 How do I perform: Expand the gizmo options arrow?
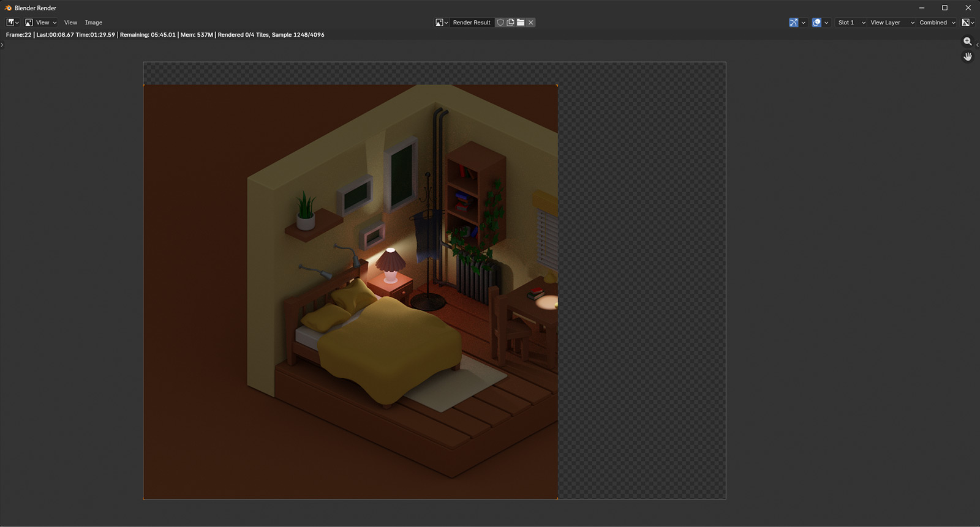(804, 23)
